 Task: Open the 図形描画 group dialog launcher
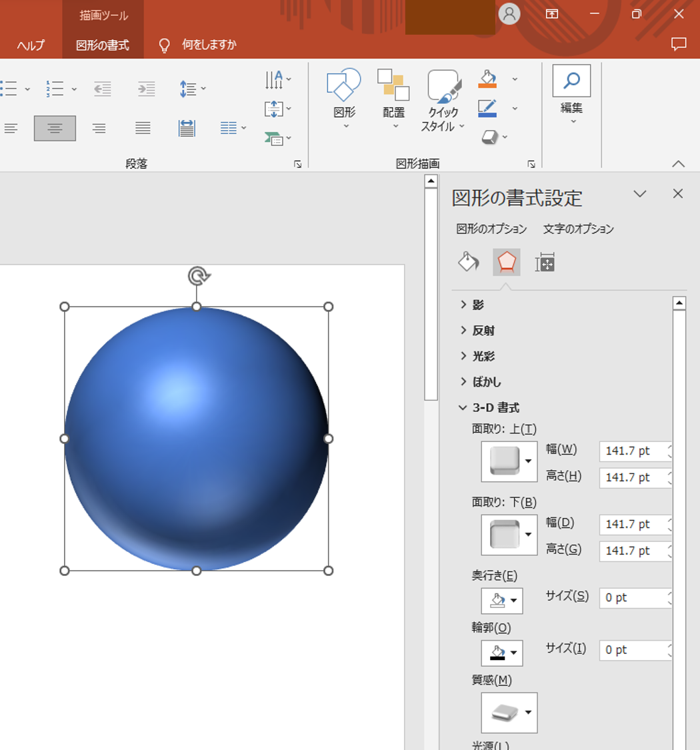[x=531, y=163]
